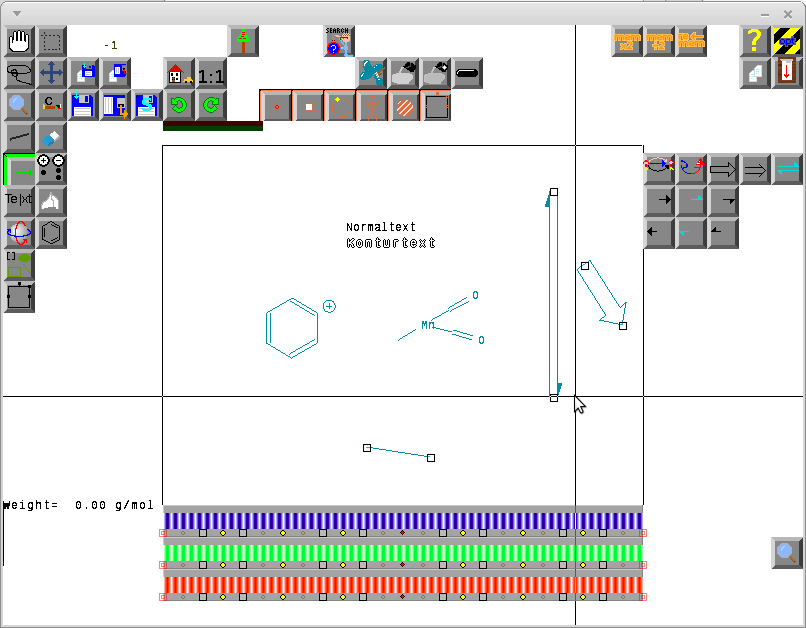Activate the dashed rectangle selection tool
Viewport: 806px width, 628px height.
pyautogui.click(x=52, y=42)
